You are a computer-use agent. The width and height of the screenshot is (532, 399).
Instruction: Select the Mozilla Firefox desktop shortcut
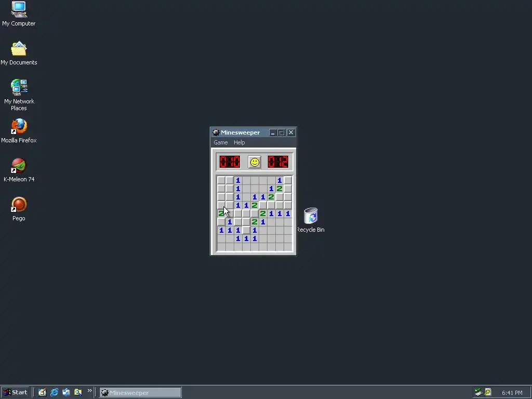pyautogui.click(x=19, y=131)
